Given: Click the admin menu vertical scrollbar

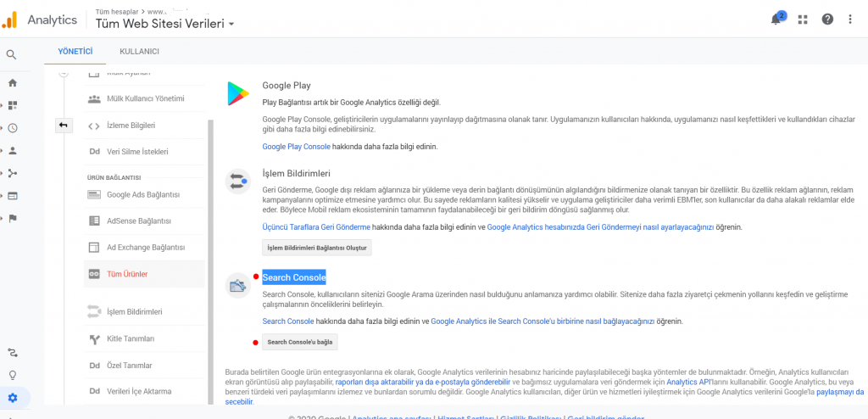Looking at the screenshot, I should pyautogui.click(x=209, y=261).
